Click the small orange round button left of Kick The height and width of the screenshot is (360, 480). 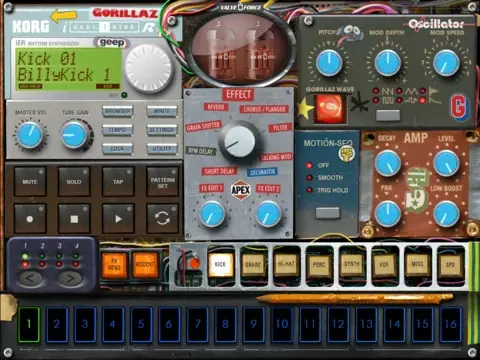(194, 263)
